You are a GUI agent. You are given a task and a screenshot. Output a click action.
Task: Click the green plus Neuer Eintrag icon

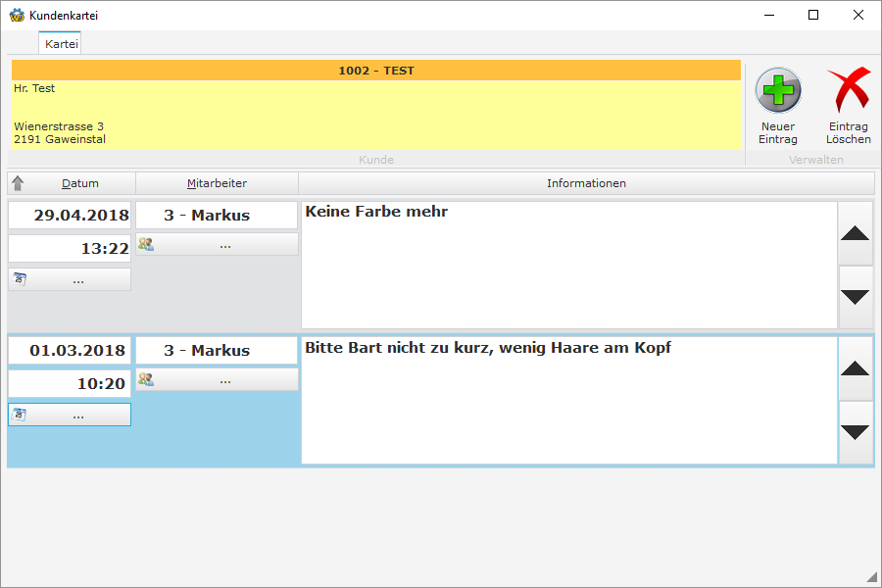pos(778,90)
